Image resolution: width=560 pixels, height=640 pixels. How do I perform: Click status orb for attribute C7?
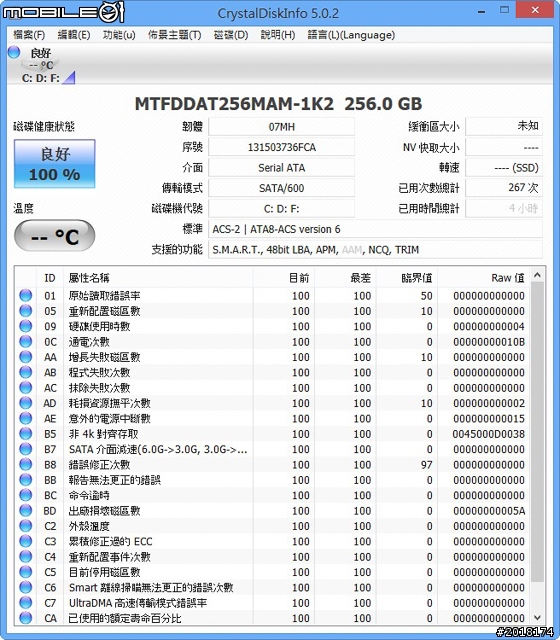pyautogui.click(x=26, y=602)
